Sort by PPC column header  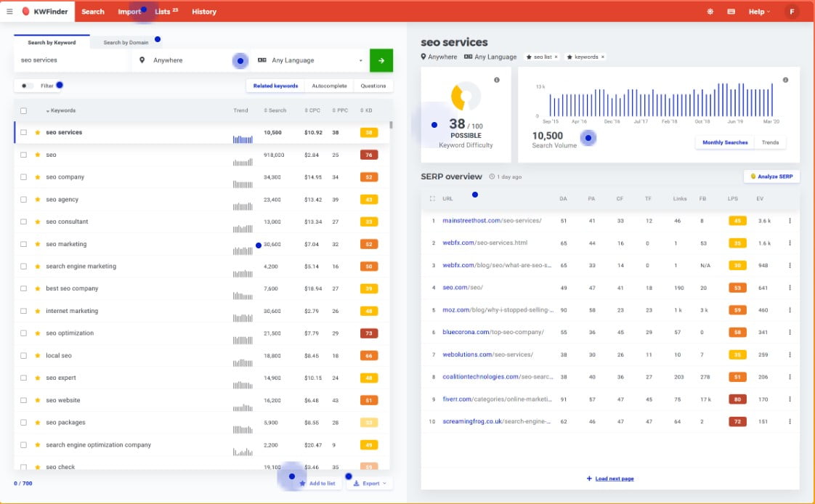click(340, 110)
